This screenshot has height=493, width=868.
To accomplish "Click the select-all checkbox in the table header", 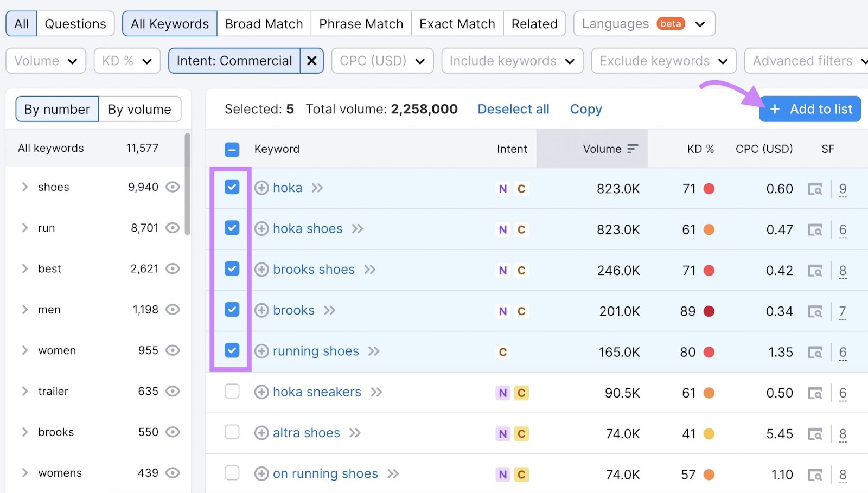I will click(232, 149).
